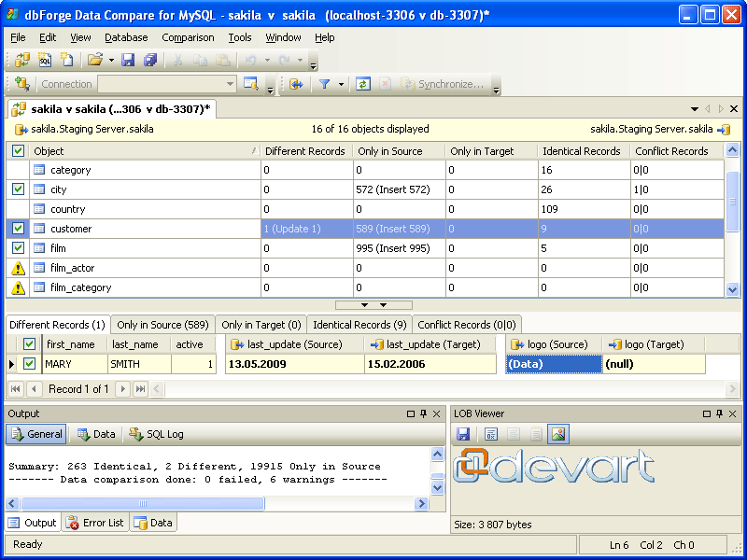The width and height of the screenshot is (747, 560).
Task: Click the swap source and target icon
Action: pyautogui.click(x=296, y=84)
